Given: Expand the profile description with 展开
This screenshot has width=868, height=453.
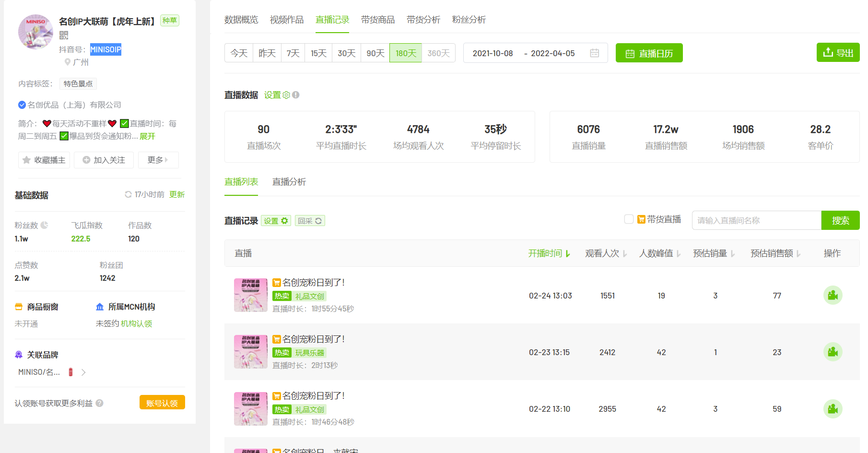Looking at the screenshot, I should [147, 136].
